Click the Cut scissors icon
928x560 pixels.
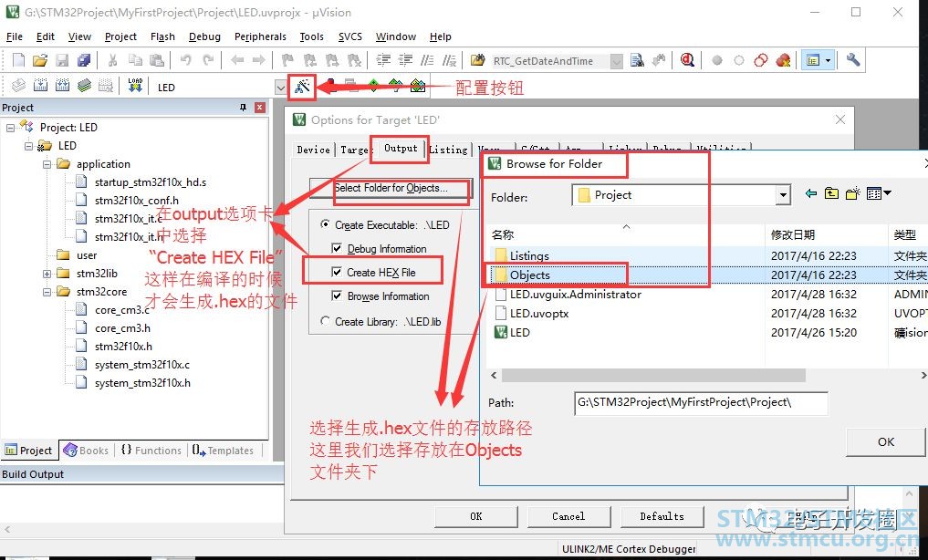[112, 59]
